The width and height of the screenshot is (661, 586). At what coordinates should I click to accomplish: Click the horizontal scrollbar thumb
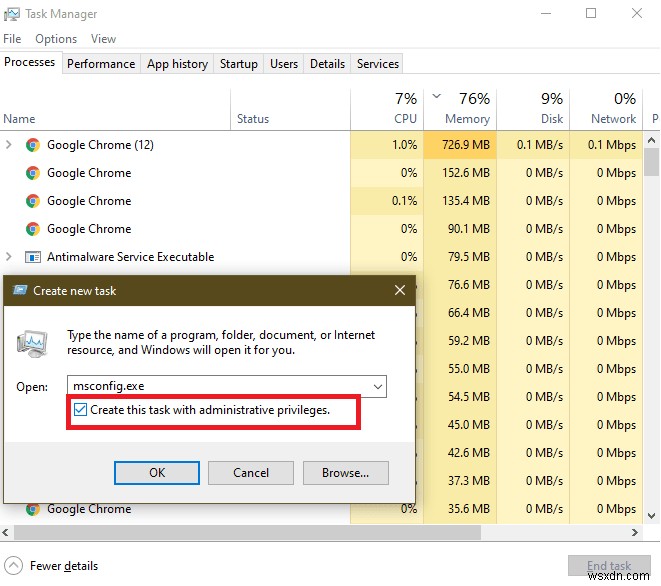pyautogui.click(x=247, y=532)
